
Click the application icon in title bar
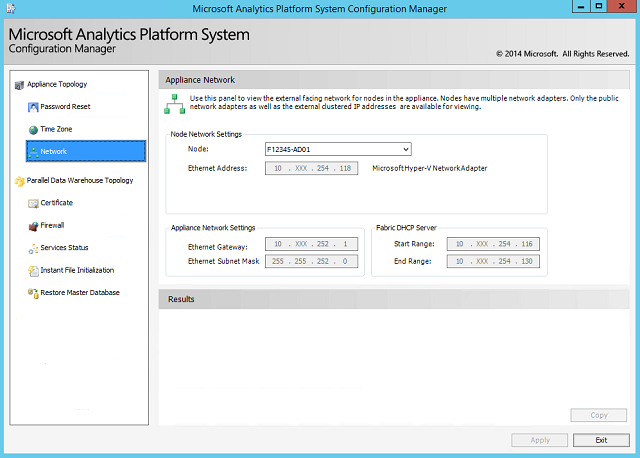click(x=11, y=8)
